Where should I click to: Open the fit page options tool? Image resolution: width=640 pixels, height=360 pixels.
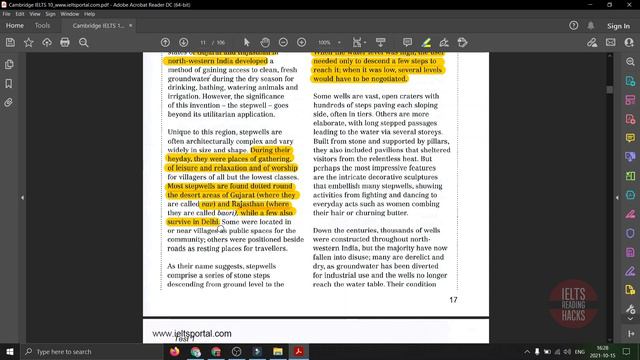pyautogui.click(x=358, y=42)
